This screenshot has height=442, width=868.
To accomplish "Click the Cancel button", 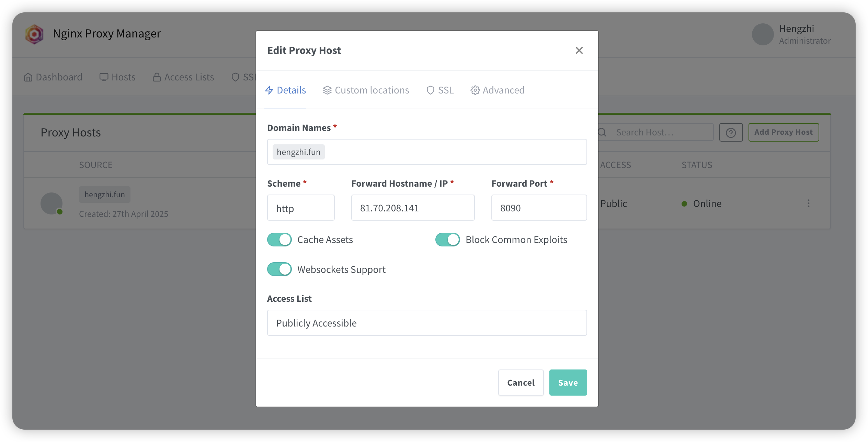I will [x=521, y=383].
